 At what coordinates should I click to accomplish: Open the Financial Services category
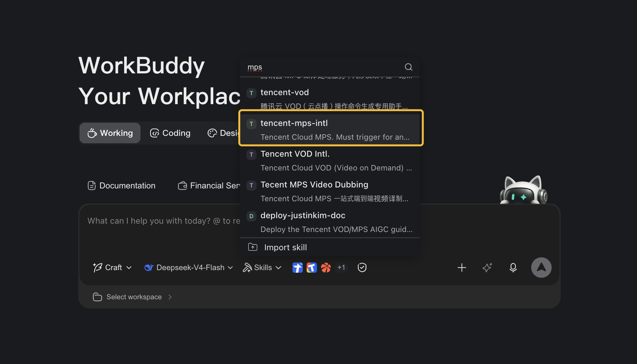205,186
